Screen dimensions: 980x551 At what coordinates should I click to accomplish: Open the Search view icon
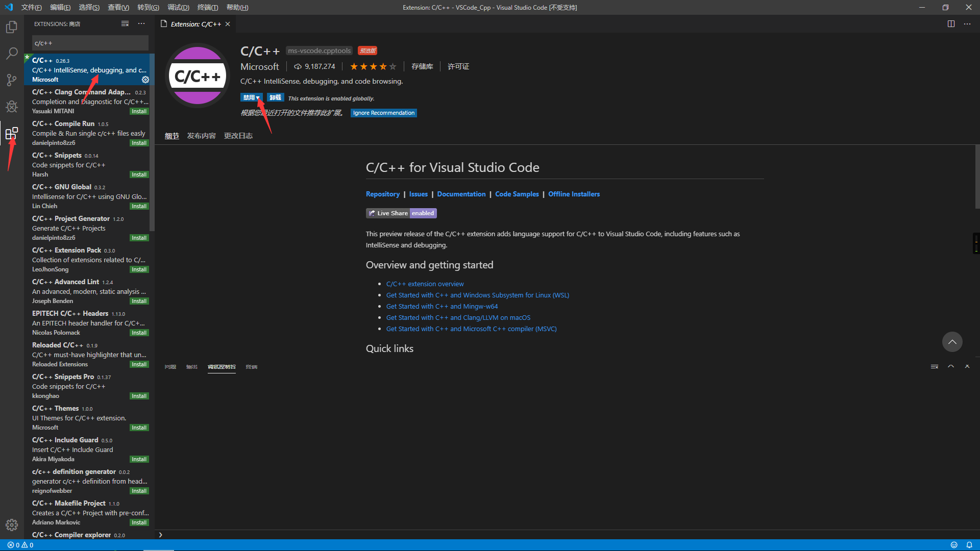[11, 53]
